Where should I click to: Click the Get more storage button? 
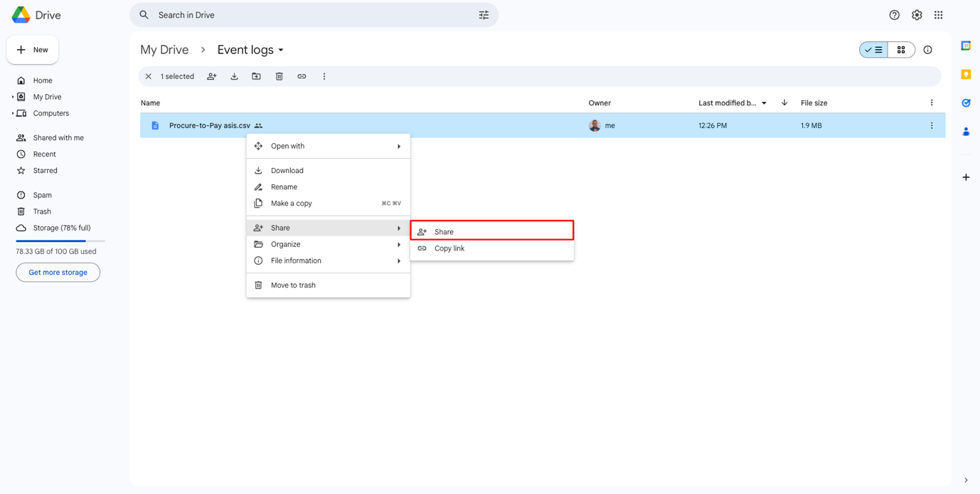point(58,273)
